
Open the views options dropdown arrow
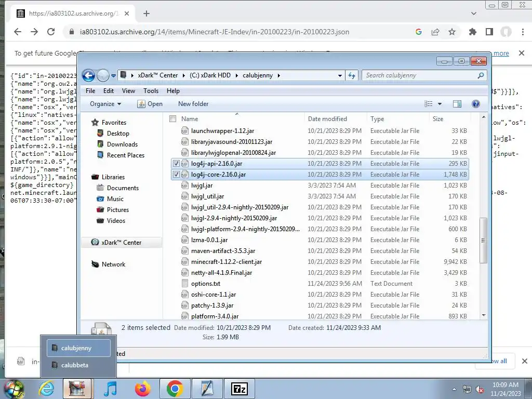440,104
